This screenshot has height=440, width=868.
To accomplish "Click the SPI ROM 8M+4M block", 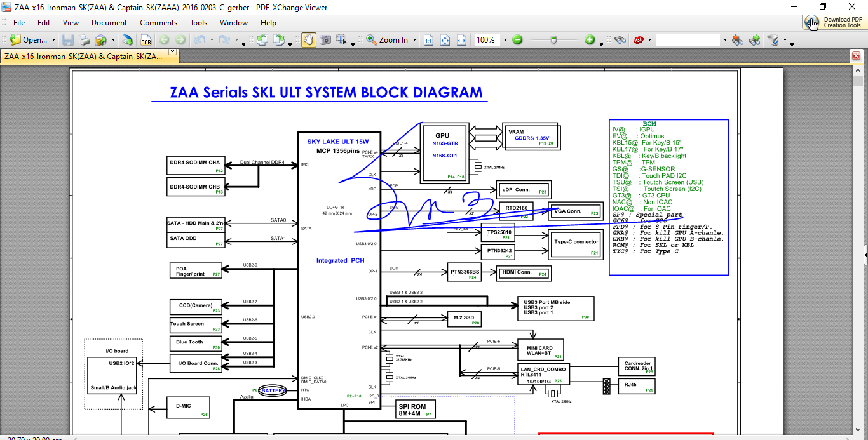I will (x=415, y=410).
